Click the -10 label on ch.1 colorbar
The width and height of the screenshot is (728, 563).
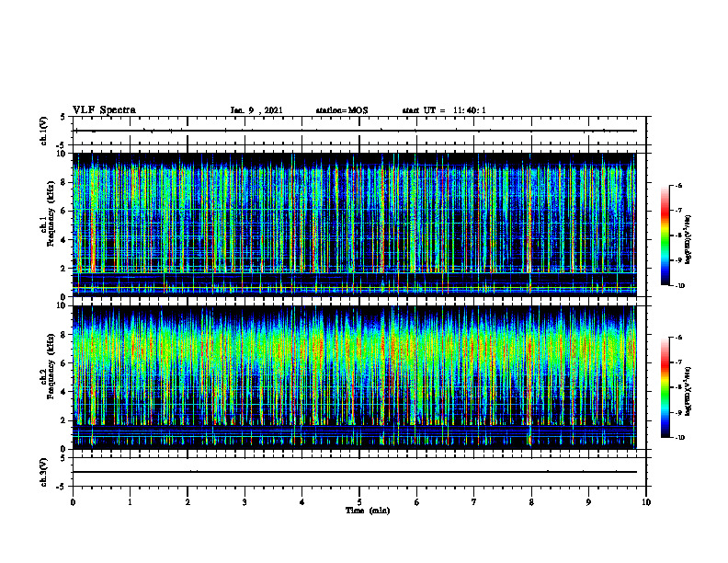[680, 286]
